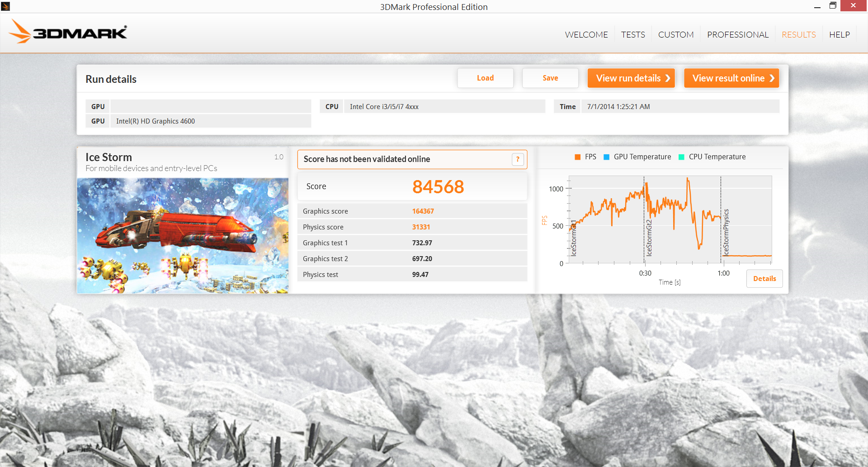Image resolution: width=868 pixels, height=467 pixels.
Task: Click the empty first GPU field
Action: 211,106
